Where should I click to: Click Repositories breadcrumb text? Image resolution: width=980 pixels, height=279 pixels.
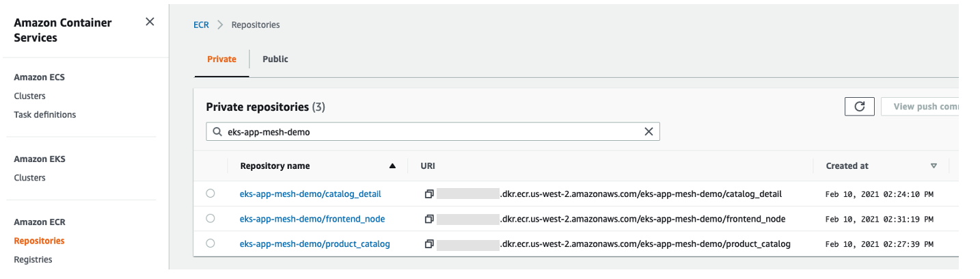click(x=256, y=25)
